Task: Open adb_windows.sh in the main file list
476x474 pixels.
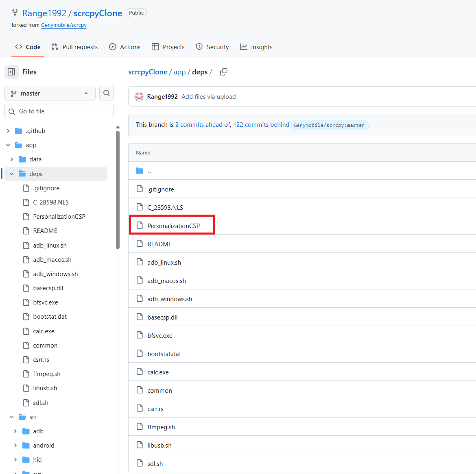Action: (x=170, y=299)
